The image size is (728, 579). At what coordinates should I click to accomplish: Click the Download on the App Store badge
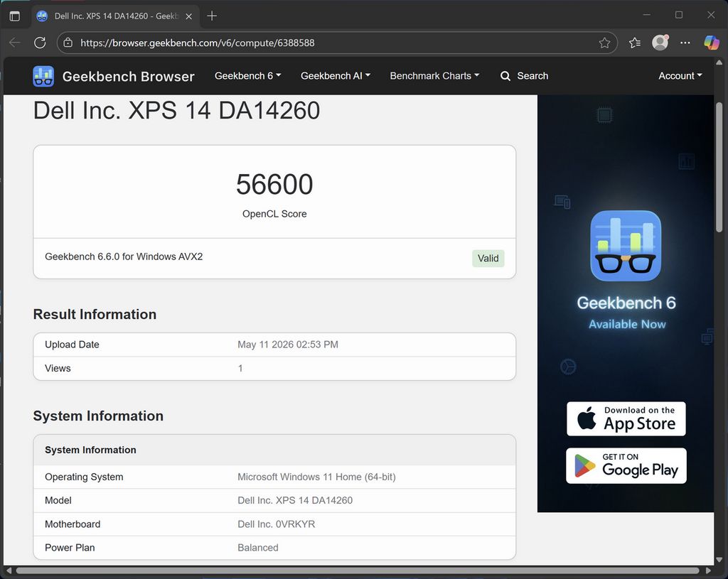pos(626,418)
